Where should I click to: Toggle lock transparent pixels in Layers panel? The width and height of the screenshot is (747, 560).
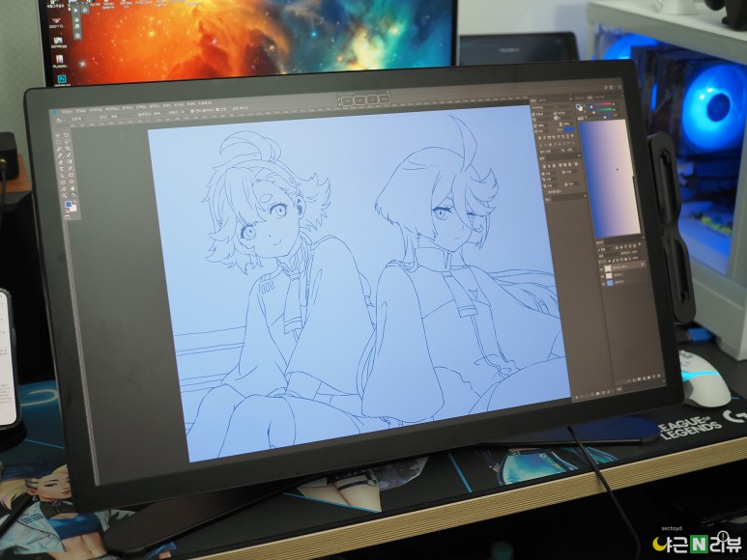tap(610, 261)
